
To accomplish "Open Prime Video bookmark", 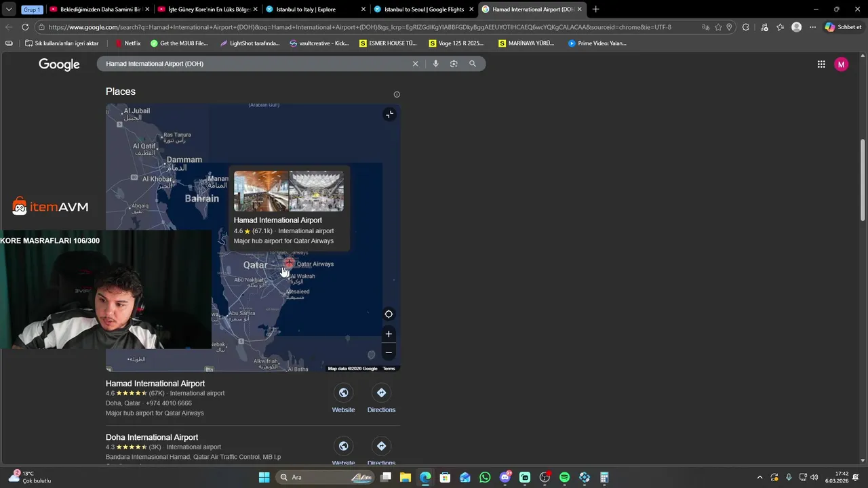I will [597, 43].
